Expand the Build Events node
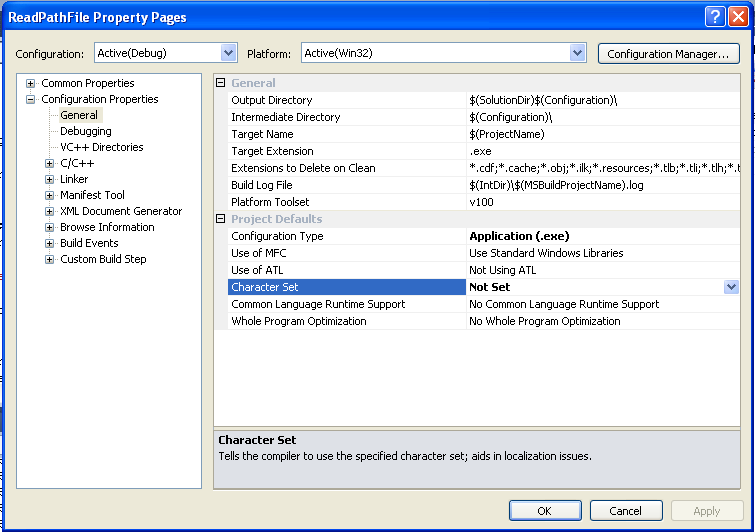 [49, 243]
